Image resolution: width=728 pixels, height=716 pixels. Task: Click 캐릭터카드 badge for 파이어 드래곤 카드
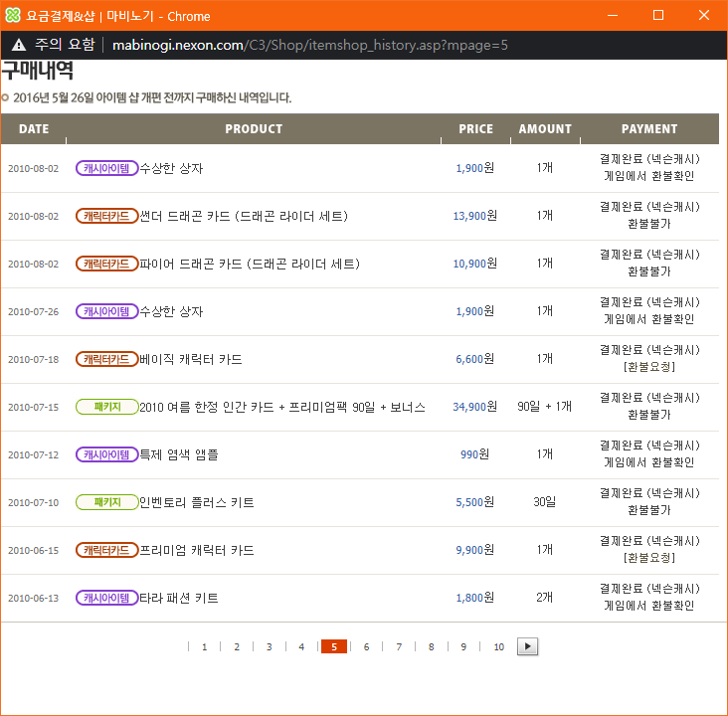106,264
